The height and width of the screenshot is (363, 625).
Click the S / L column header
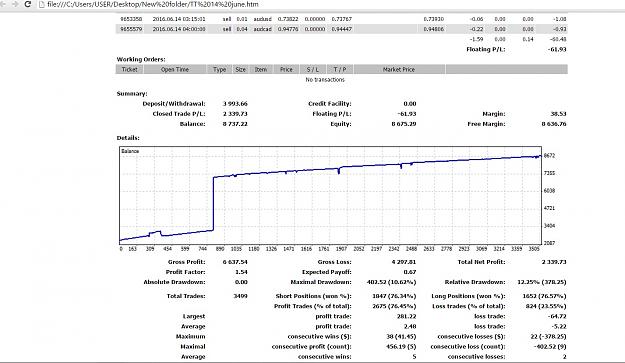pyautogui.click(x=313, y=69)
